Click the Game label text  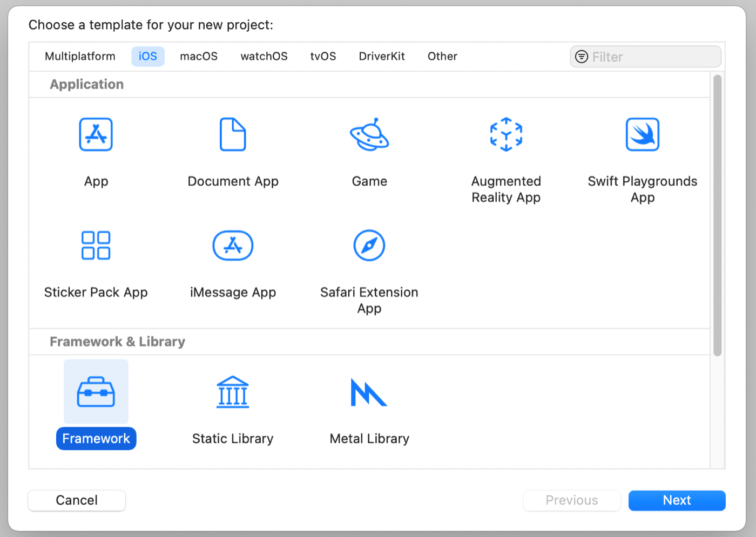click(369, 181)
